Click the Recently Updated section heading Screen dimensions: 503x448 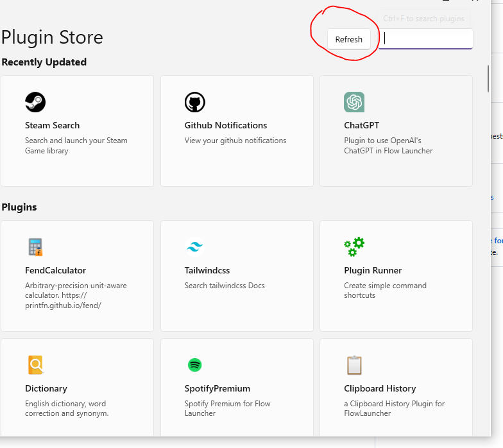(44, 62)
